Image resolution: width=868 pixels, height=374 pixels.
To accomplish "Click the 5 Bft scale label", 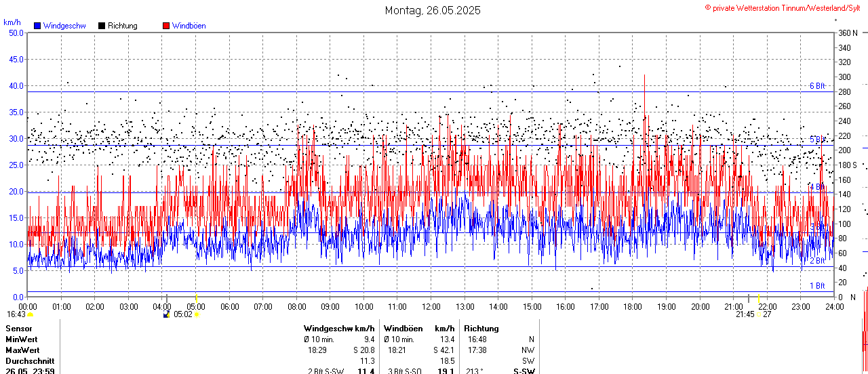I will point(817,140).
